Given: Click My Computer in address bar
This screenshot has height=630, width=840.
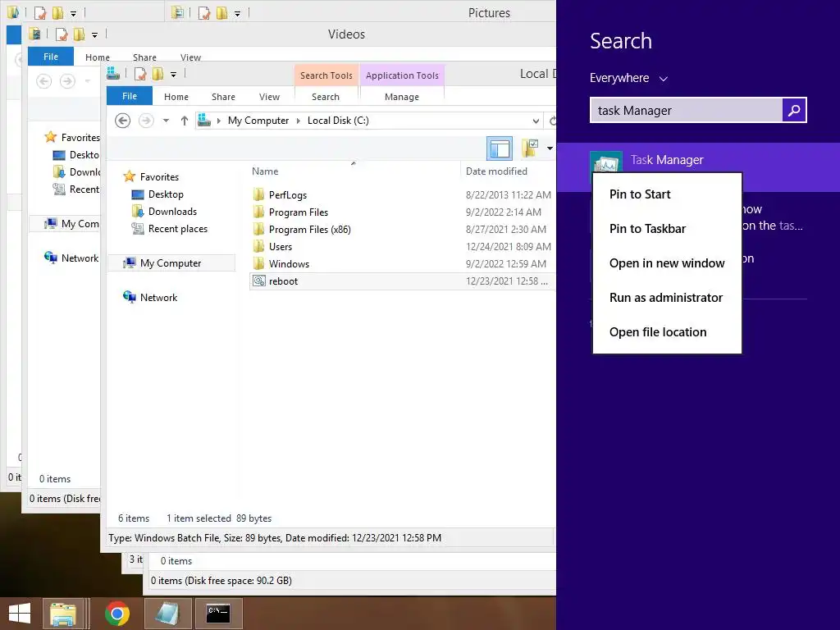Looking at the screenshot, I should tap(258, 121).
